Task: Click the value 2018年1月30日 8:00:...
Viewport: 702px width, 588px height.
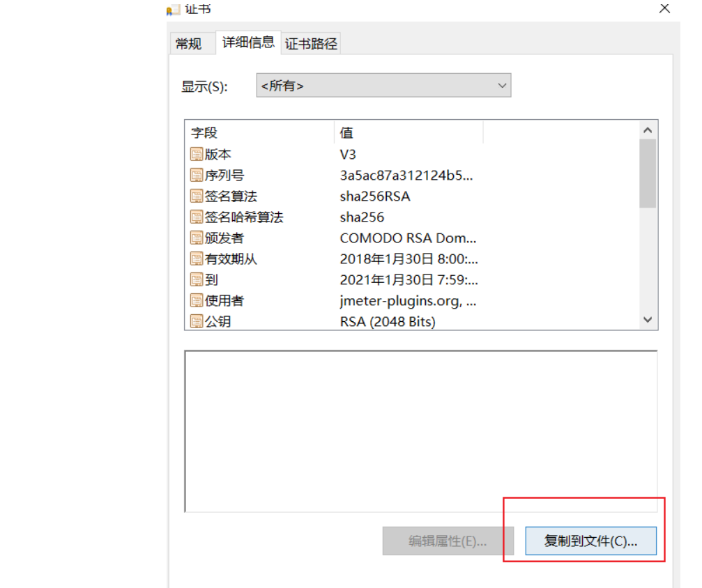Action: pos(409,258)
